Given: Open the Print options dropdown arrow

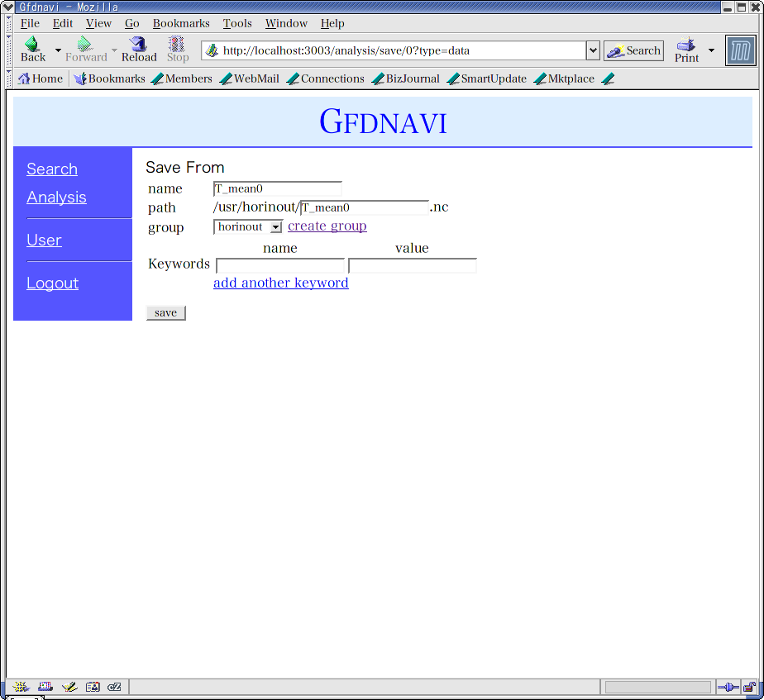Looking at the screenshot, I should pos(711,50).
